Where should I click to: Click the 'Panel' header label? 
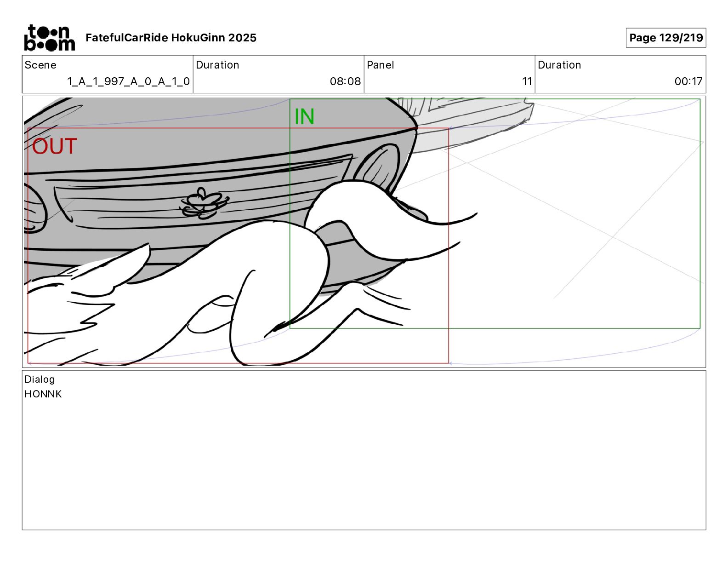(x=381, y=65)
